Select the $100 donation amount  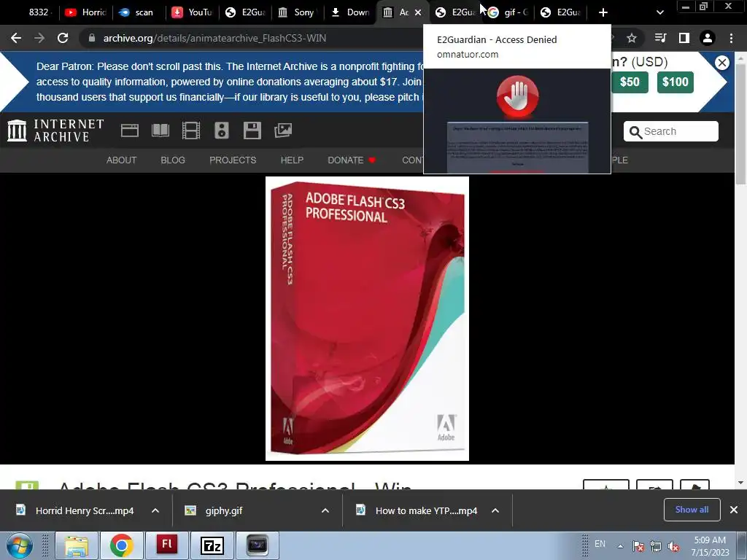(675, 82)
